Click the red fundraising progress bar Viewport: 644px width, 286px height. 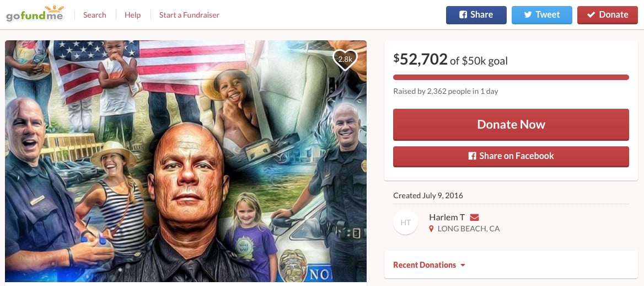[511, 77]
